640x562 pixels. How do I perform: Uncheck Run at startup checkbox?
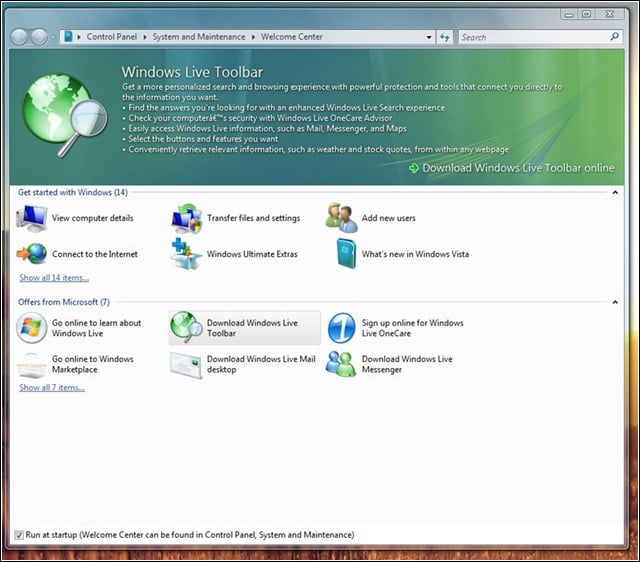coord(19,535)
